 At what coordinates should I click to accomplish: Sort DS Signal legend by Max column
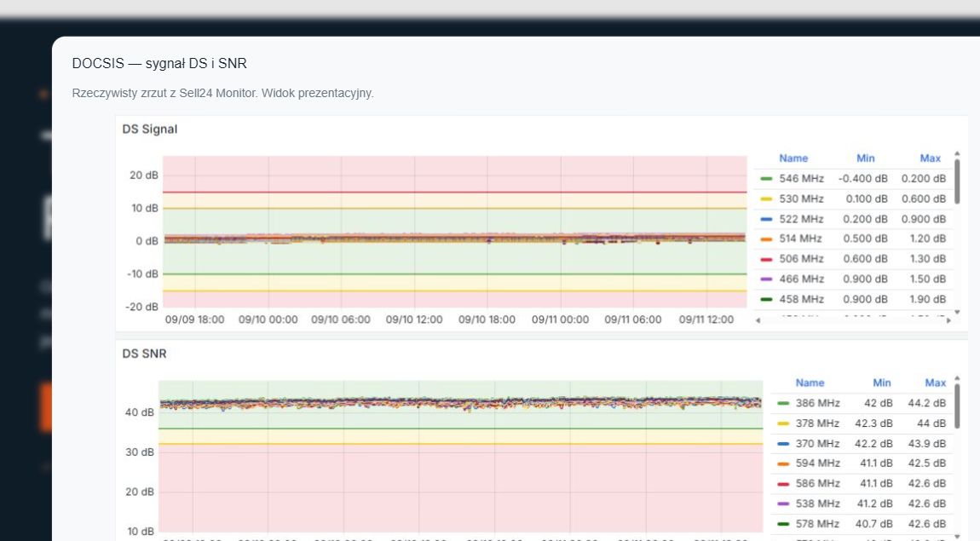pos(930,158)
